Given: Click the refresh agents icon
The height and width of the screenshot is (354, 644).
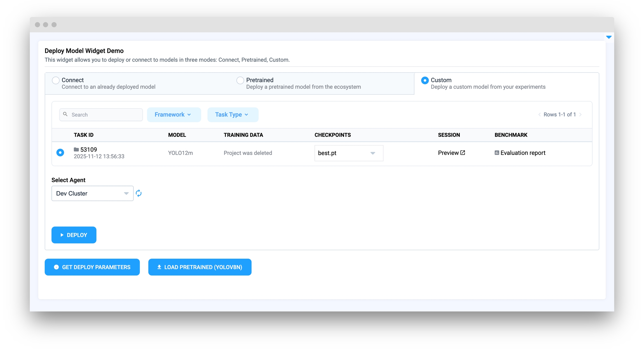Looking at the screenshot, I should pos(139,193).
